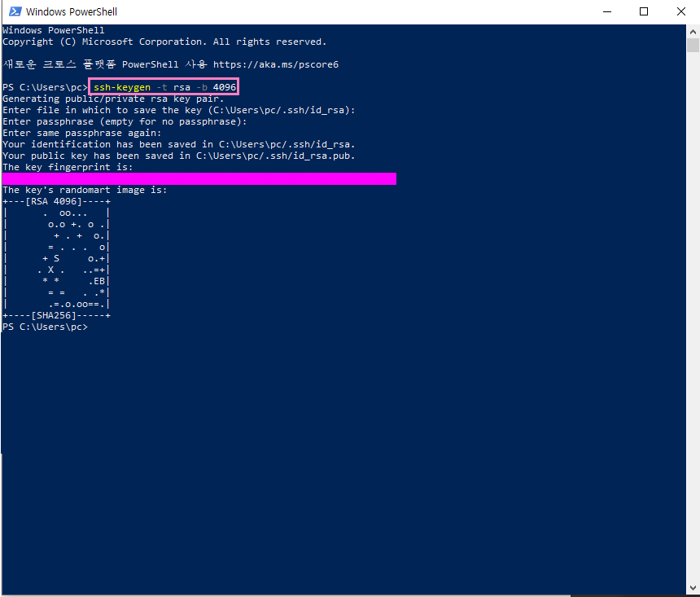Click the "Generating public/private rsa key pair" line

pos(113,99)
